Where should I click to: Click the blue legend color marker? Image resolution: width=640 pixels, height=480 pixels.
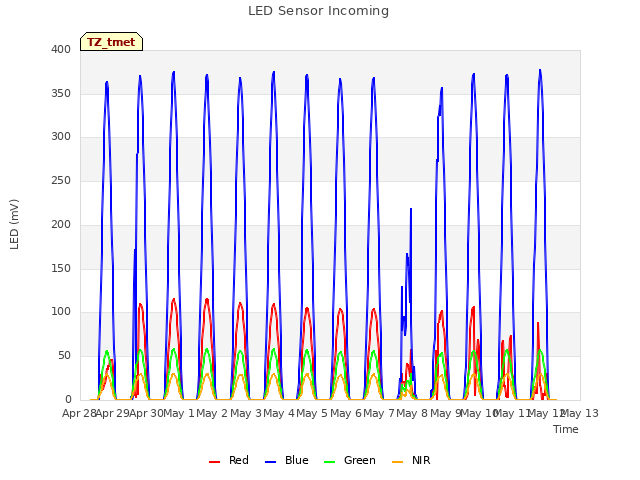(x=271, y=462)
